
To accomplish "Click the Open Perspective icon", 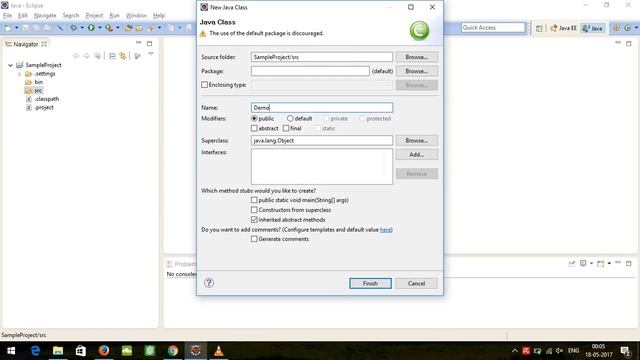I will tap(539, 28).
